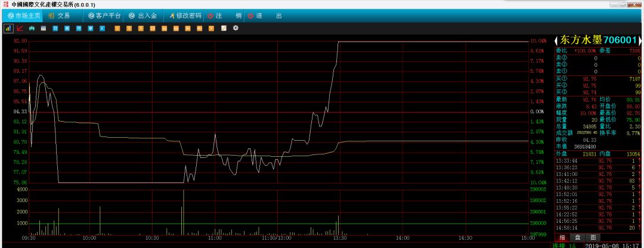Click the product code 706001
The height and width of the screenshot is (248, 644).
coord(620,40)
